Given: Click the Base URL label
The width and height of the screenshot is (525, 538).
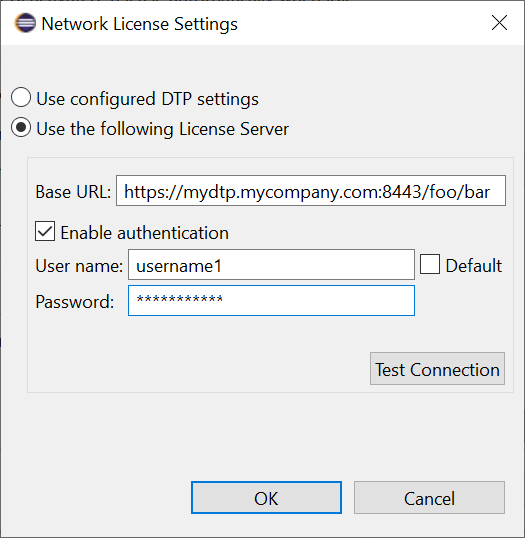Looking at the screenshot, I should 73,191.
